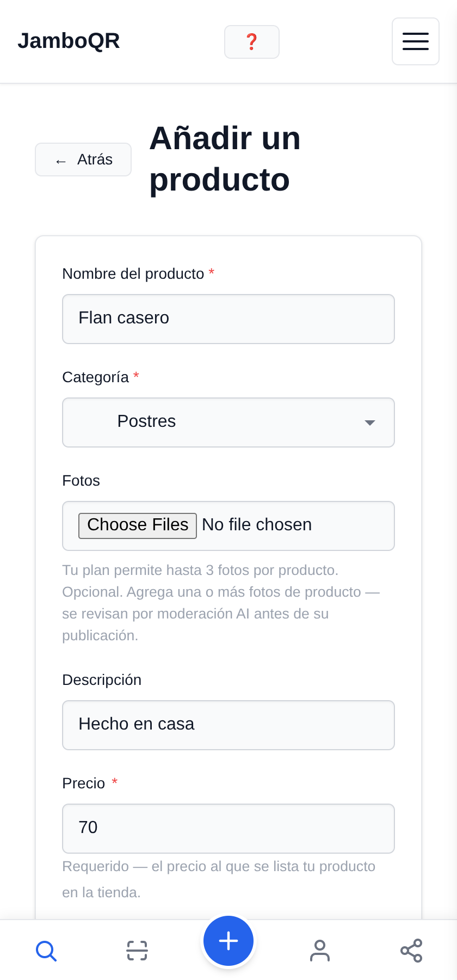Screen dimensions: 457x980
Task: Click the 'Descripción' label
Action: [102, 680]
